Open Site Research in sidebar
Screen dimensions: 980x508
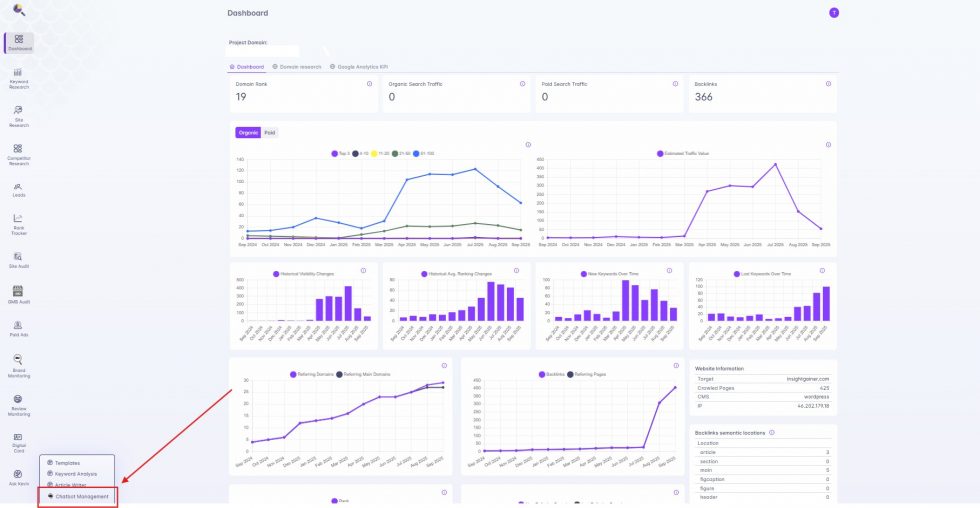click(19, 117)
